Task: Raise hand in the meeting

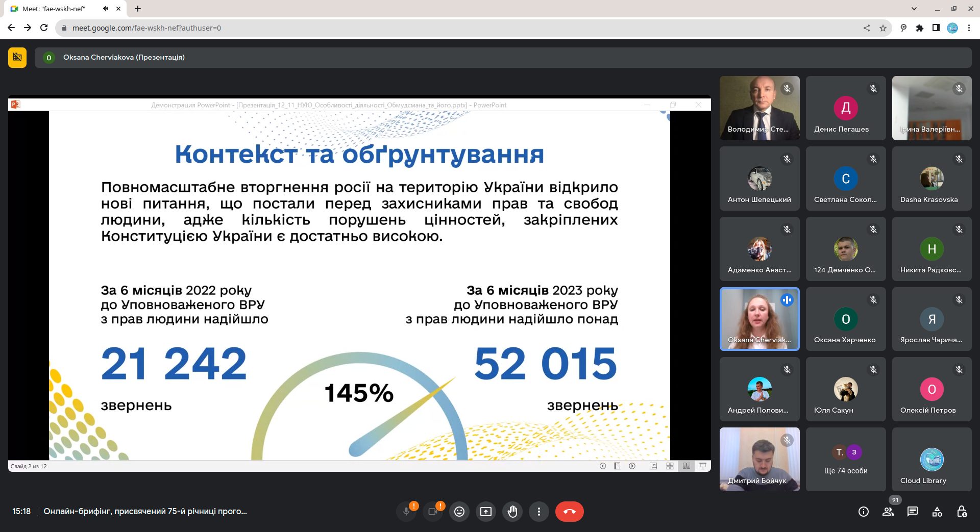Action: [512, 512]
